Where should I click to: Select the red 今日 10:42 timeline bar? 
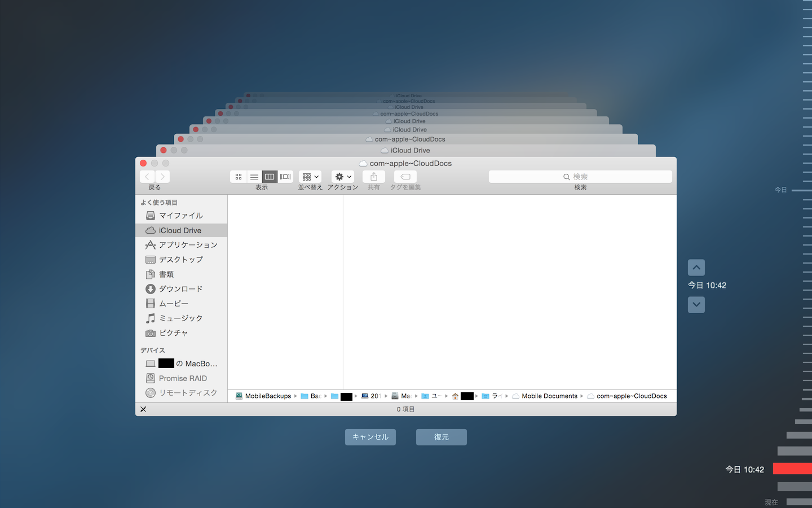792,468
